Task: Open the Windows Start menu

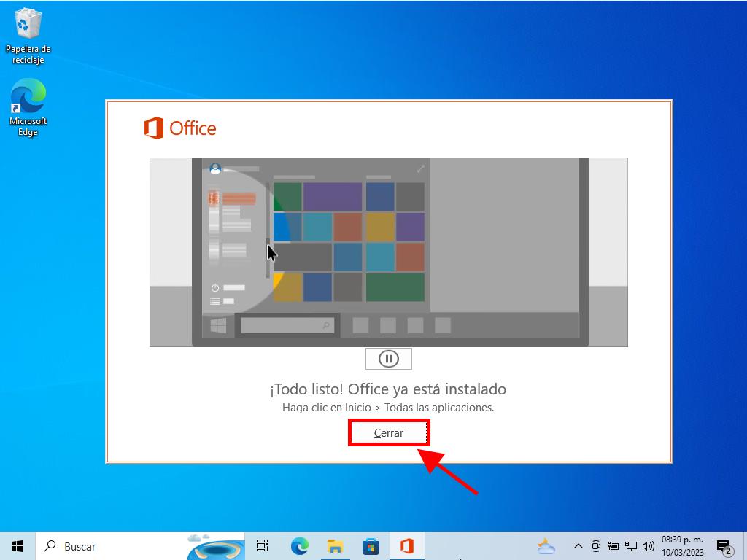Action: point(18,545)
